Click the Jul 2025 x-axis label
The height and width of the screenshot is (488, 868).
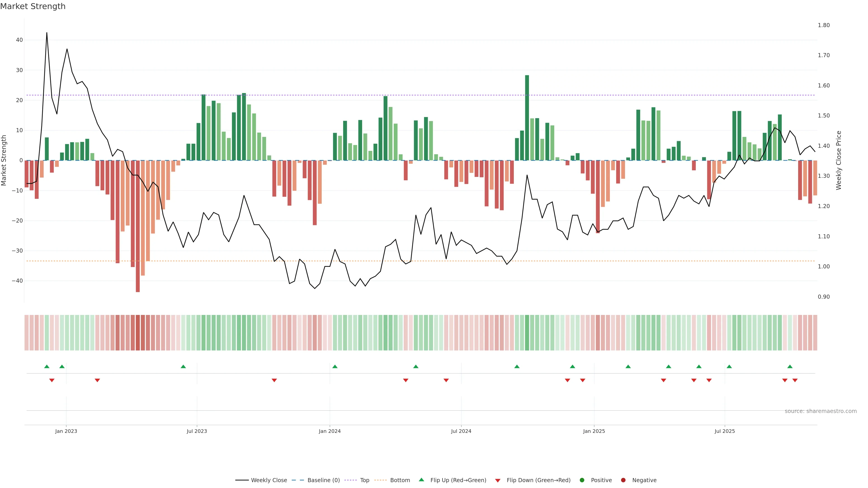pyautogui.click(x=724, y=431)
